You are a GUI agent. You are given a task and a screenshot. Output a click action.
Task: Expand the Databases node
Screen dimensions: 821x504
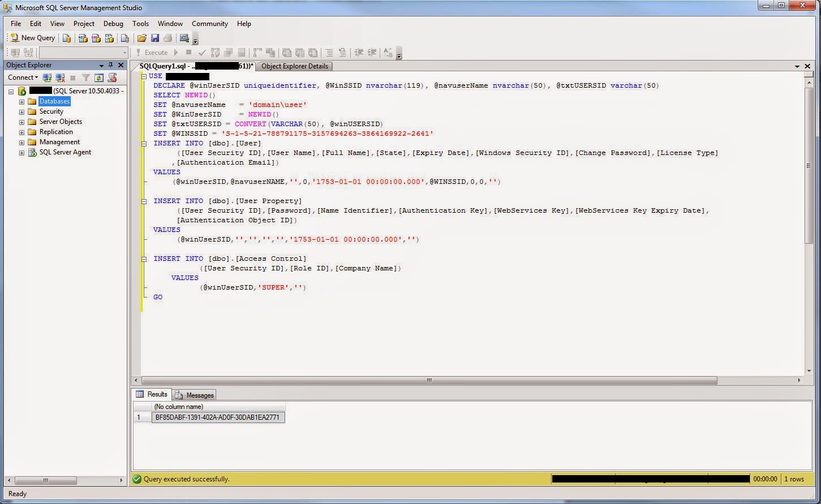pos(22,101)
